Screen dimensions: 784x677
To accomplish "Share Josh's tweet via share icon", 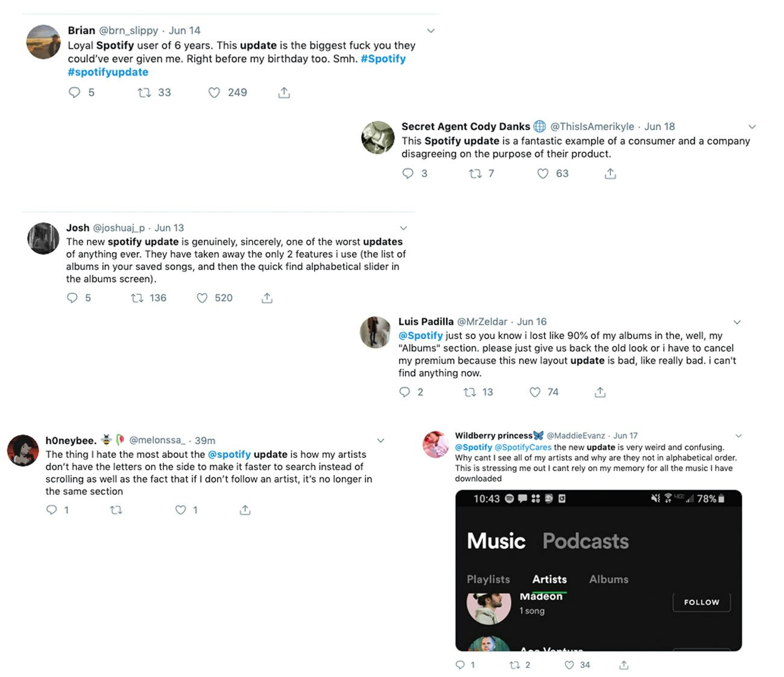I will 267,298.
